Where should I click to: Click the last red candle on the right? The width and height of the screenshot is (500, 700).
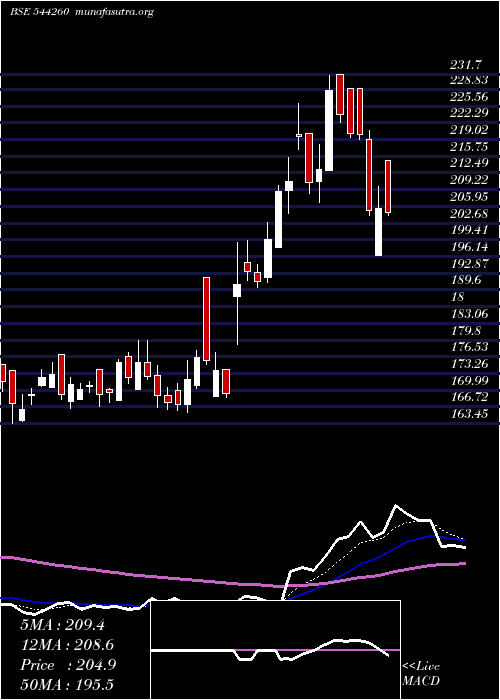[388, 186]
